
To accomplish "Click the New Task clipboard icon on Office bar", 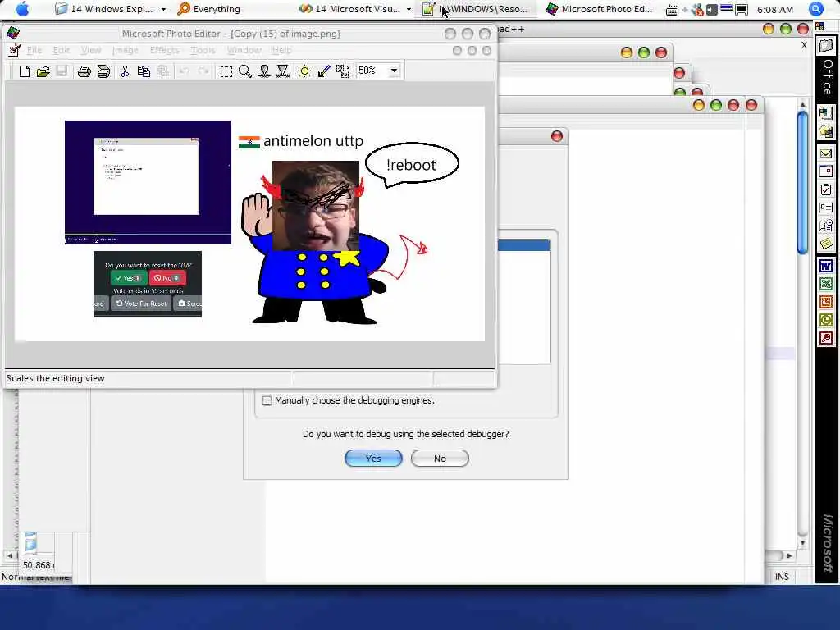I will point(826,189).
